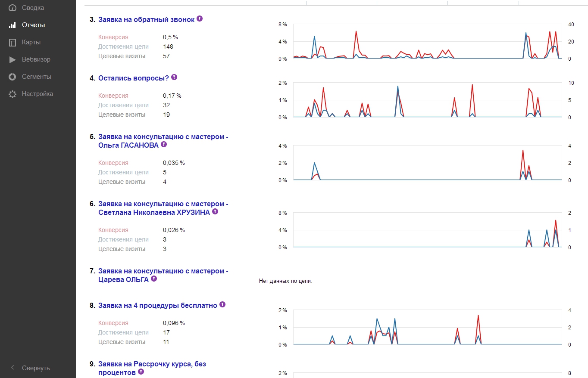Click the Отчёты bar chart icon
588x378 pixels.
pos(13,25)
